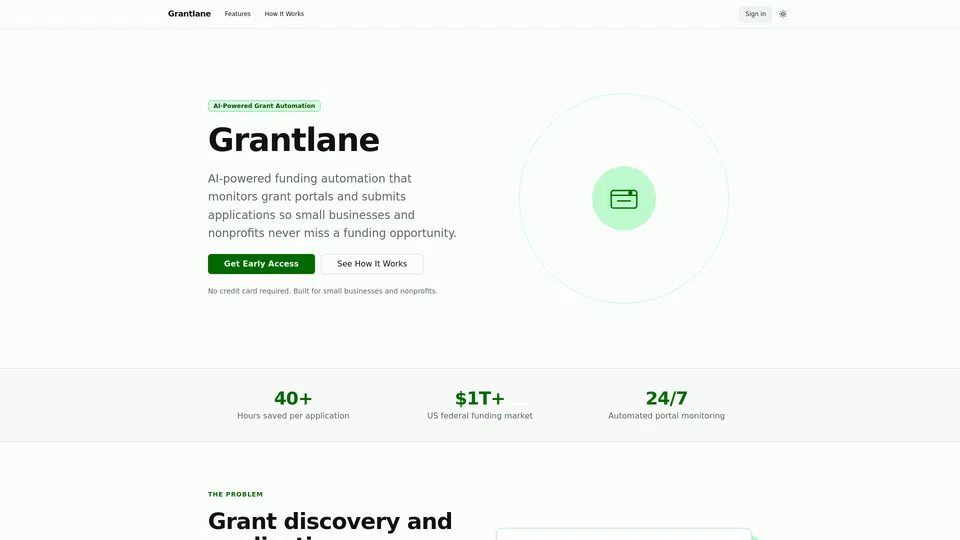
Task: Click the US federal funding market label
Action: [x=479, y=416]
